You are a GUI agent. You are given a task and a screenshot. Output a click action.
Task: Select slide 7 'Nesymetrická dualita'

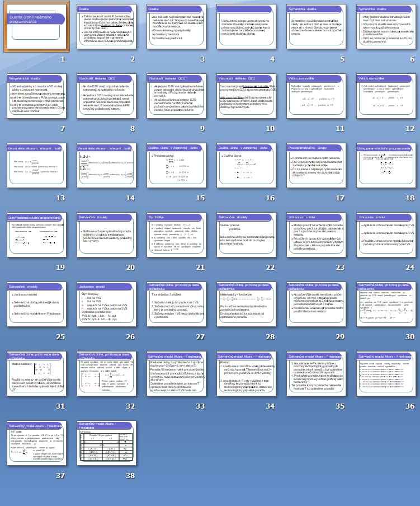coord(36,96)
